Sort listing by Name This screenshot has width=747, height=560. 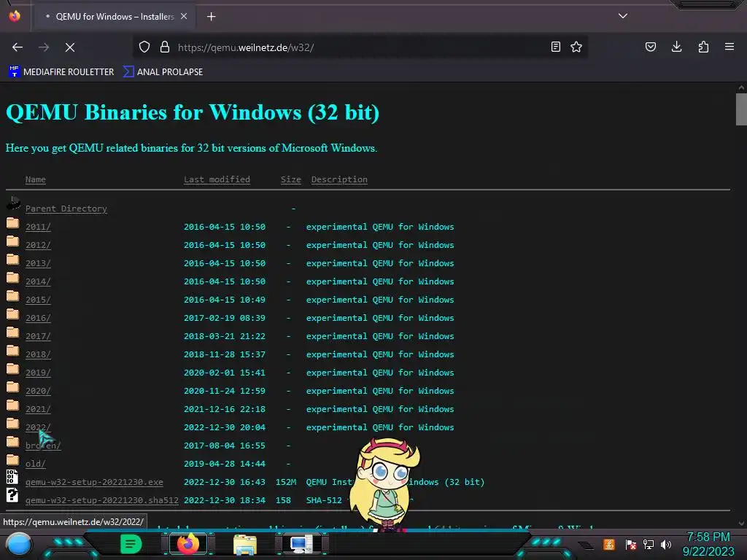(36, 179)
